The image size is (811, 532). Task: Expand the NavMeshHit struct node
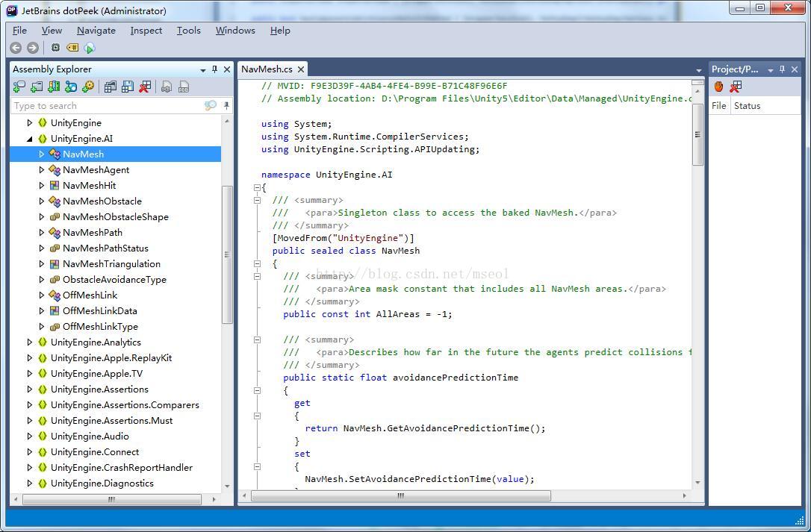(41, 185)
